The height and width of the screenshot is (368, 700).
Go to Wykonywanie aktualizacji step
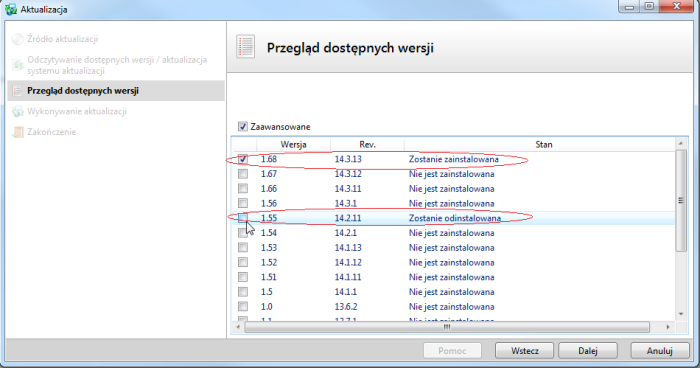click(x=77, y=111)
